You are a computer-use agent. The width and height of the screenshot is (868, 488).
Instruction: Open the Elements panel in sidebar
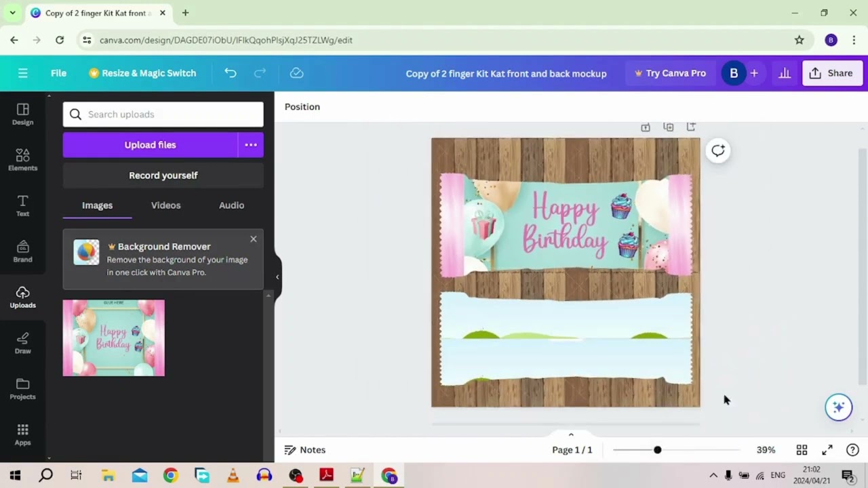tap(22, 160)
